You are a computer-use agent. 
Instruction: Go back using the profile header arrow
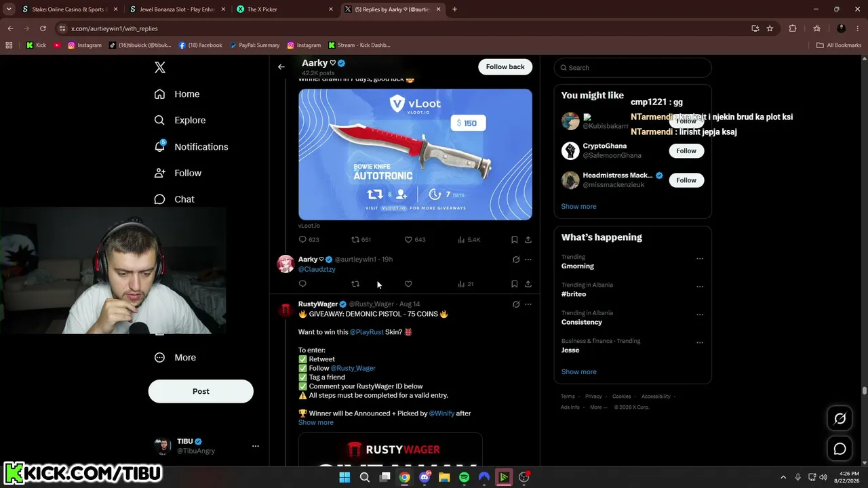click(x=281, y=67)
